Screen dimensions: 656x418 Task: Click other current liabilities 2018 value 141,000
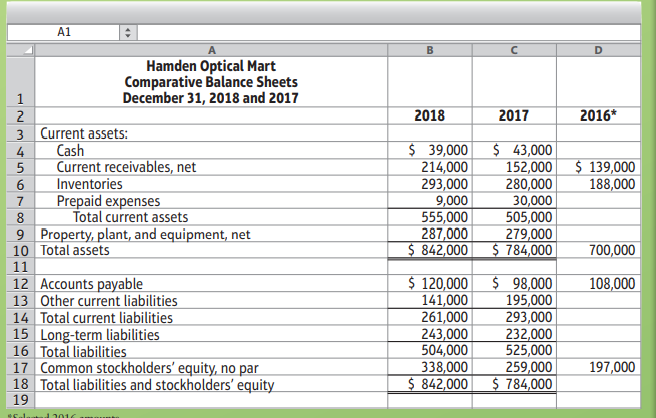(430, 300)
